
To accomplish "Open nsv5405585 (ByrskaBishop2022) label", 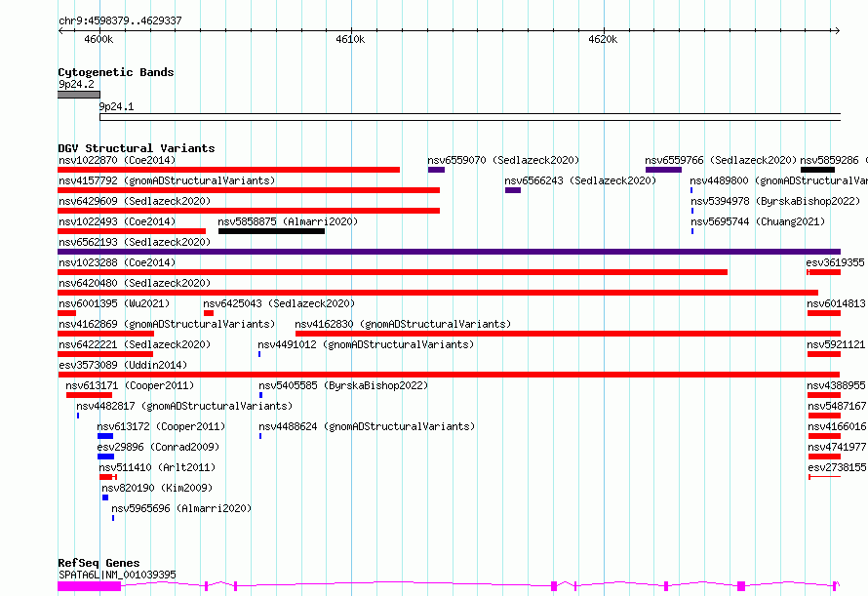I will [x=343, y=385].
